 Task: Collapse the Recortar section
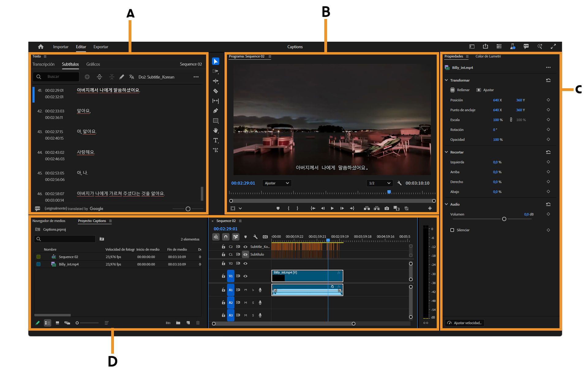(x=447, y=152)
